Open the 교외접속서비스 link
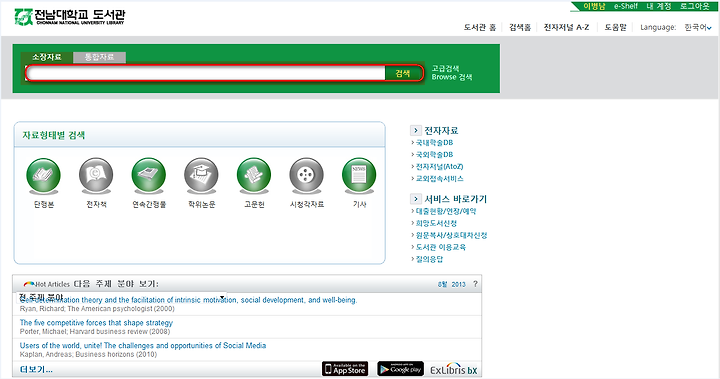720x379 pixels. 439,179
